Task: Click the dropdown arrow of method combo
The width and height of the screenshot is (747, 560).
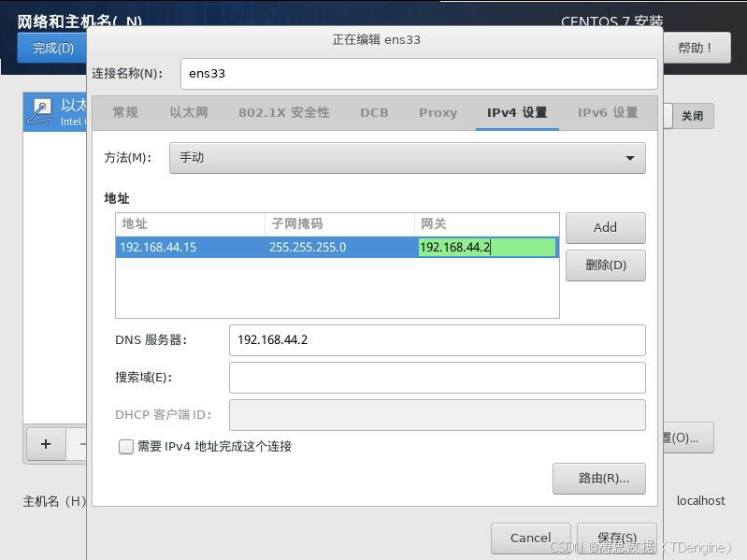Action: (630, 158)
